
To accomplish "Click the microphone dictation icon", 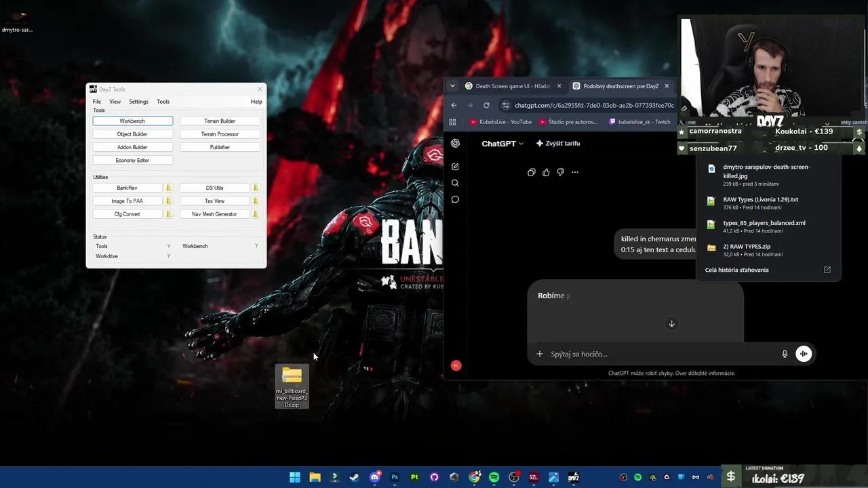I will tap(785, 354).
